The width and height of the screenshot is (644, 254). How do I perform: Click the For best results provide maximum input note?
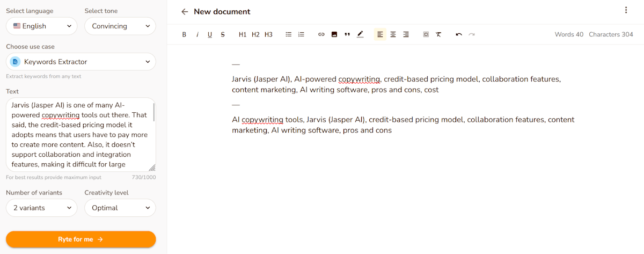(54, 177)
